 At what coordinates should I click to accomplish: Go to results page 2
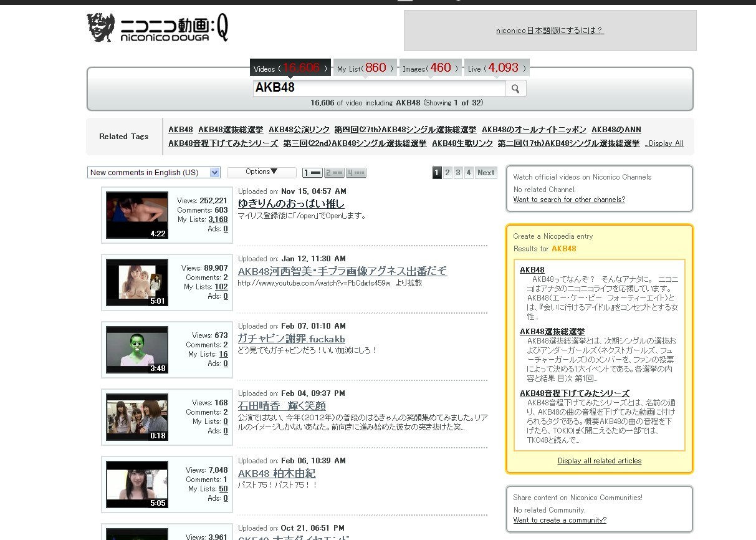coord(447,173)
